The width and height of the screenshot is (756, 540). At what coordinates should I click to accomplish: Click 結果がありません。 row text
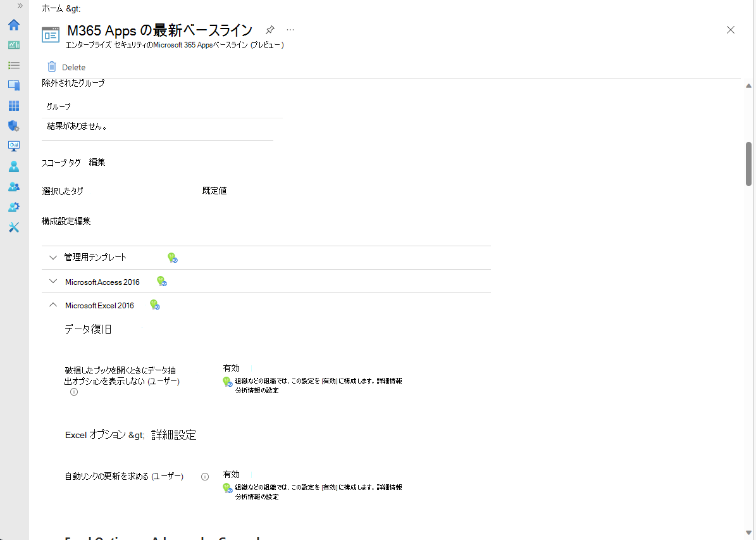tap(77, 127)
